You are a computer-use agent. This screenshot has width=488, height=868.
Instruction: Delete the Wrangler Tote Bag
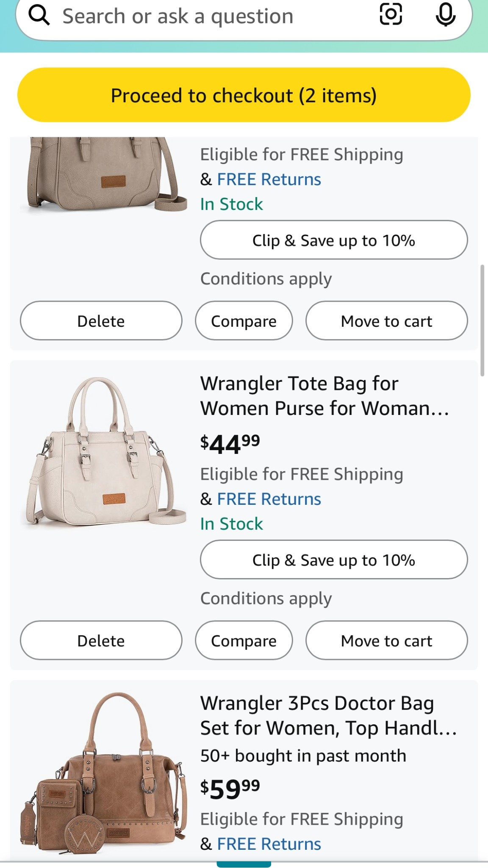click(x=100, y=641)
